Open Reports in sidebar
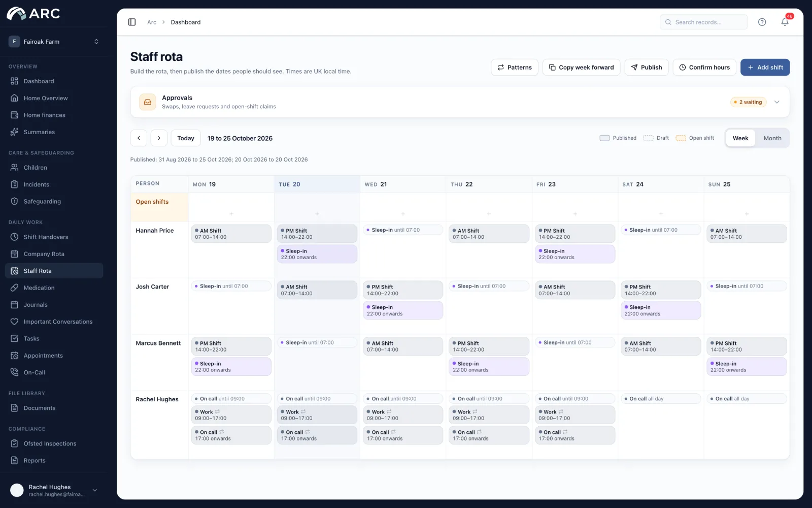 point(54,461)
